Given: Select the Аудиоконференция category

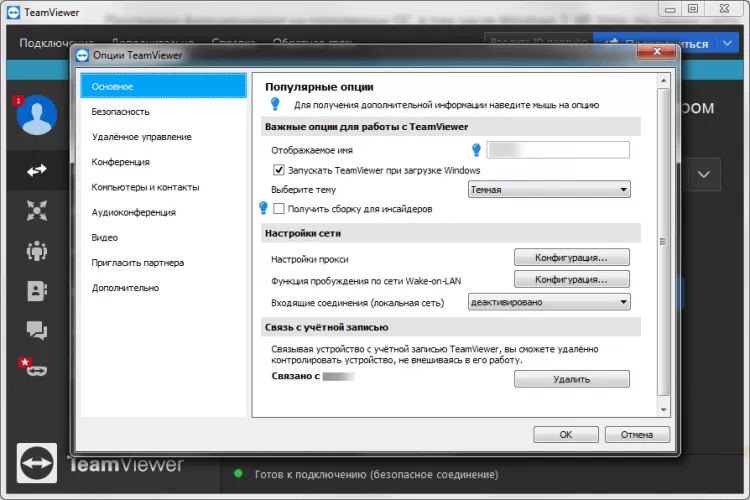Looking at the screenshot, I should click(x=164, y=212).
